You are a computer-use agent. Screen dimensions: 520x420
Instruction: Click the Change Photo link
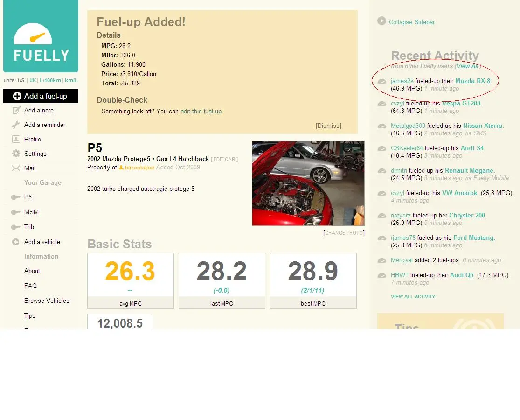pyautogui.click(x=344, y=233)
